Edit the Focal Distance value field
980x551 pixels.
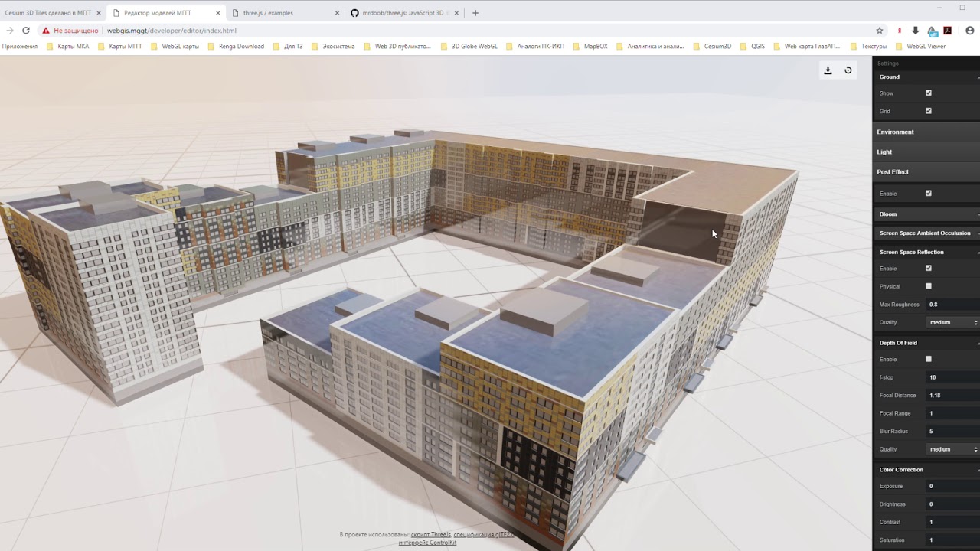click(x=952, y=395)
